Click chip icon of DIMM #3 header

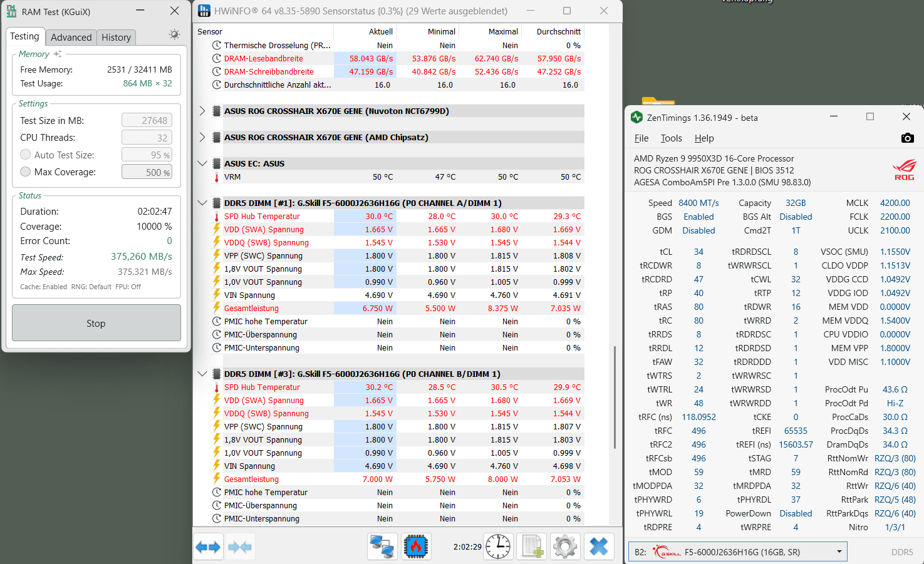[x=217, y=374]
